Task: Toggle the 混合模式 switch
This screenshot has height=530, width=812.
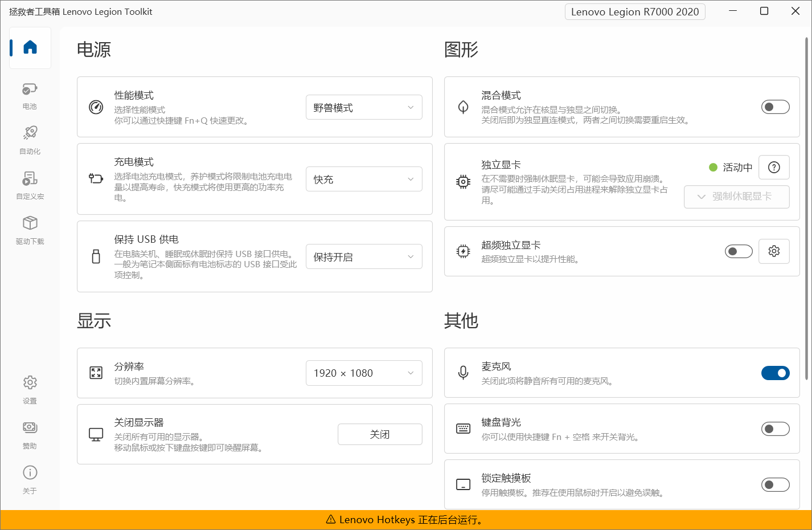Action: [776, 107]
